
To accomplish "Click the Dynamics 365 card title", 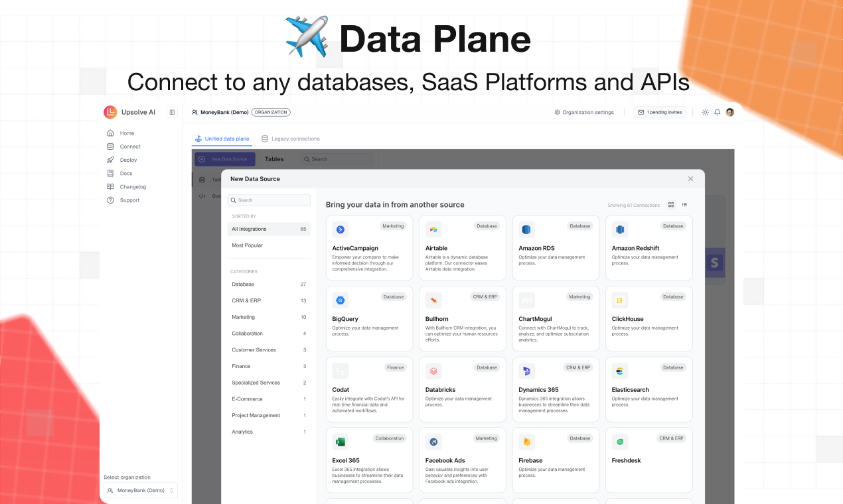I will pos(538,390).
